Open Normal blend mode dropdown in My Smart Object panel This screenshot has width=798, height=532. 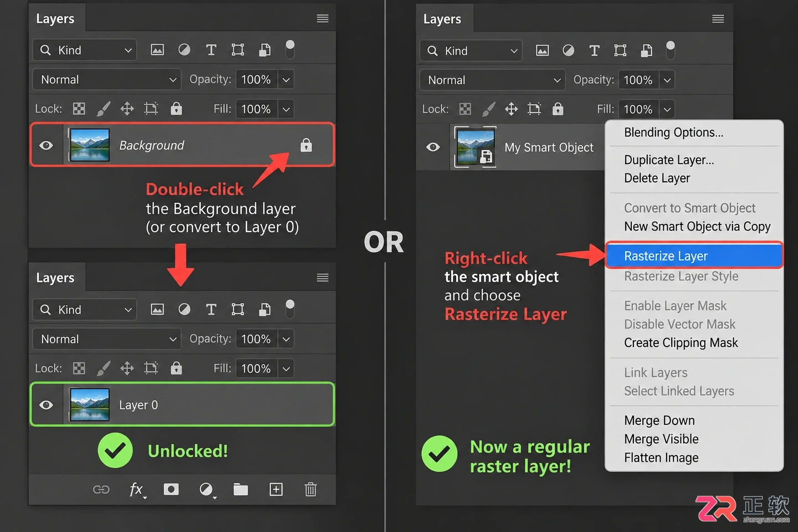tap(492, 80)
